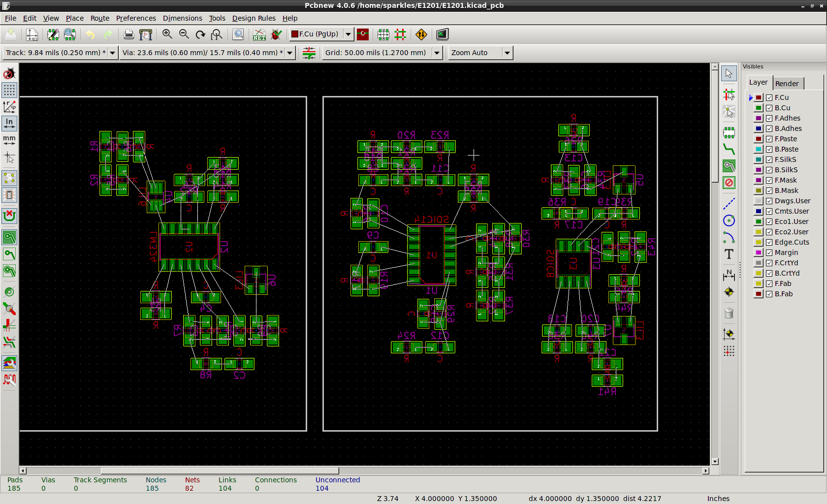Open the Design Rules menu
Viewport: 827px width, 504px height.
254,18
